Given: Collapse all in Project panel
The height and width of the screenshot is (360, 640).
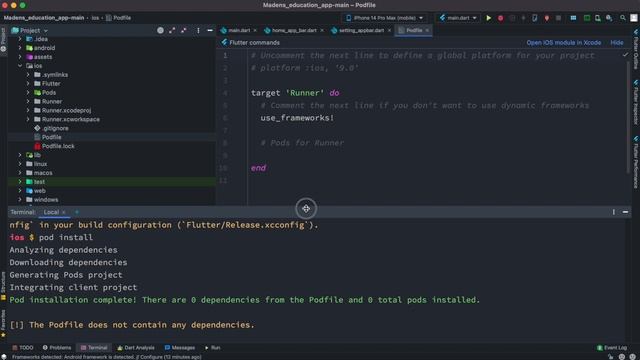Looking at the screenshot, I should (184, 30).
